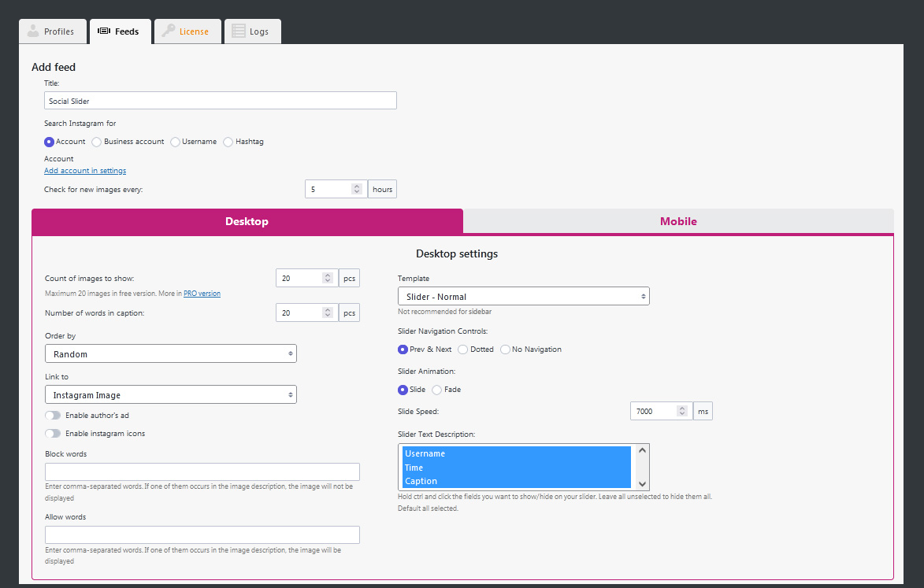Select the Hashtag radio button
Image resolution: width=924 pixels, height=588 pixels.
228,142
